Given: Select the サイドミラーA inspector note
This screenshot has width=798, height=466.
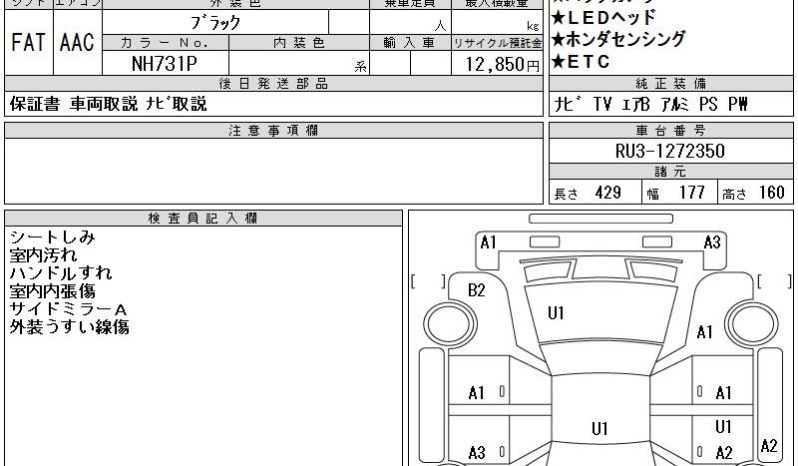Looking at the screenshot, I should click(68, 309).
